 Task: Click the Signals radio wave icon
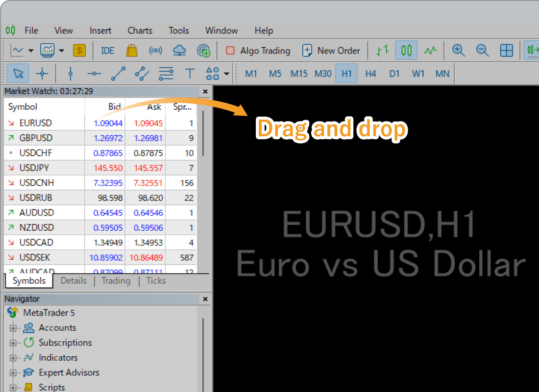tap(155, 50)
